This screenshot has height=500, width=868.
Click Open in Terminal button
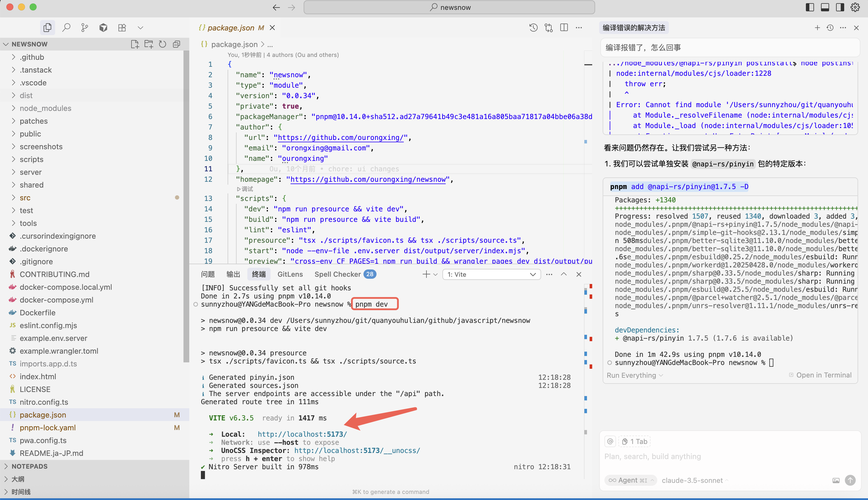[820, 375]
